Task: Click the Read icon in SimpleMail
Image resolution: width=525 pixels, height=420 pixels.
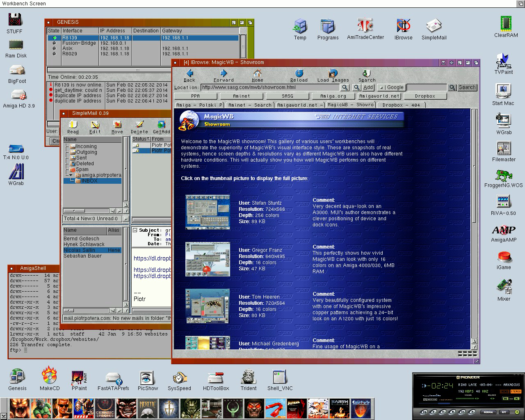Action: 73,127
